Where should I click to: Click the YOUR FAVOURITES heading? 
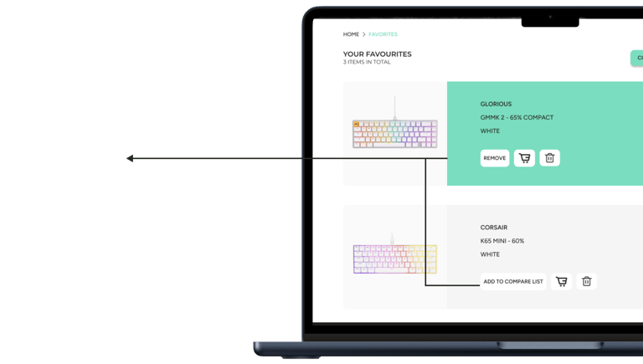click(x=378, y=54)
